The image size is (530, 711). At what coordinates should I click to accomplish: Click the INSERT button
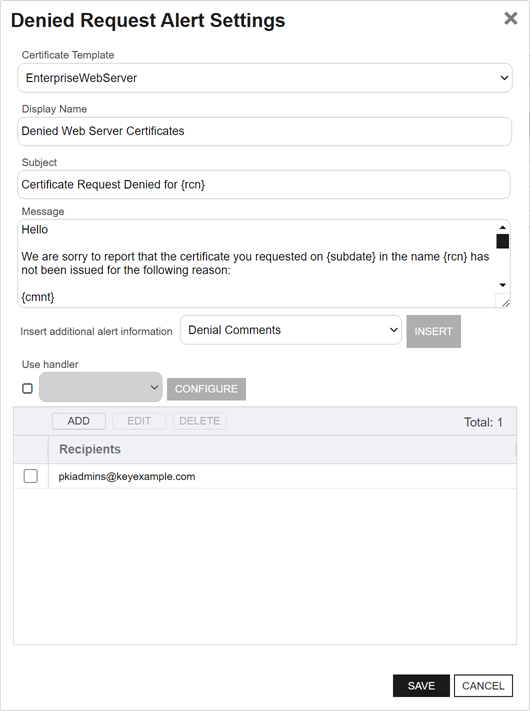tap(433, 331)
